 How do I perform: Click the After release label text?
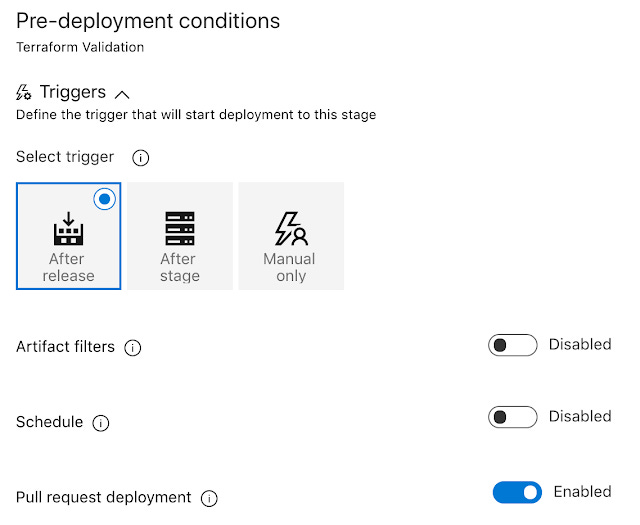(68, 267)
